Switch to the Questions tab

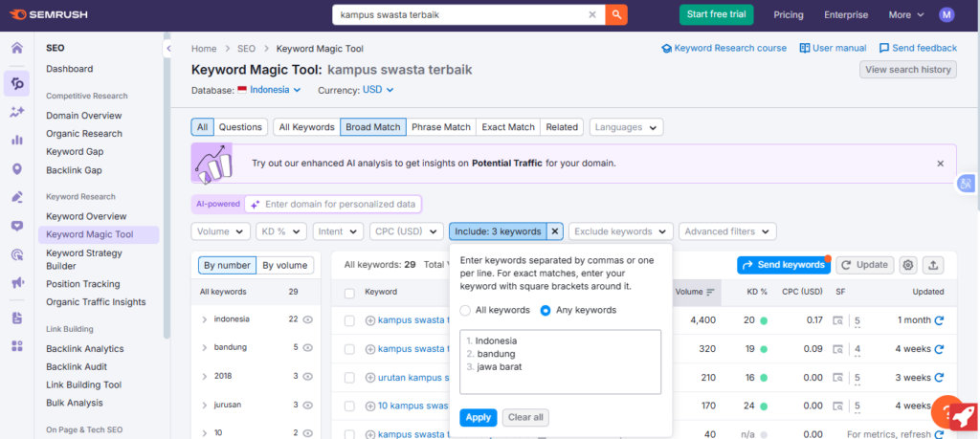pos(240,127)
